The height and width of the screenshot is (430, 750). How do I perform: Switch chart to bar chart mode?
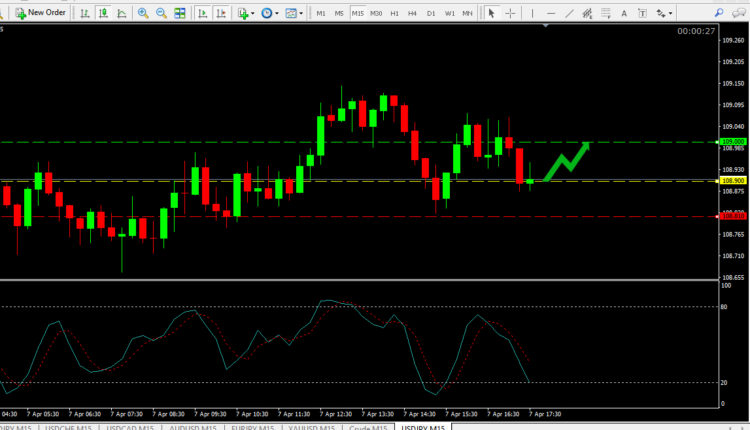point(85,13)
